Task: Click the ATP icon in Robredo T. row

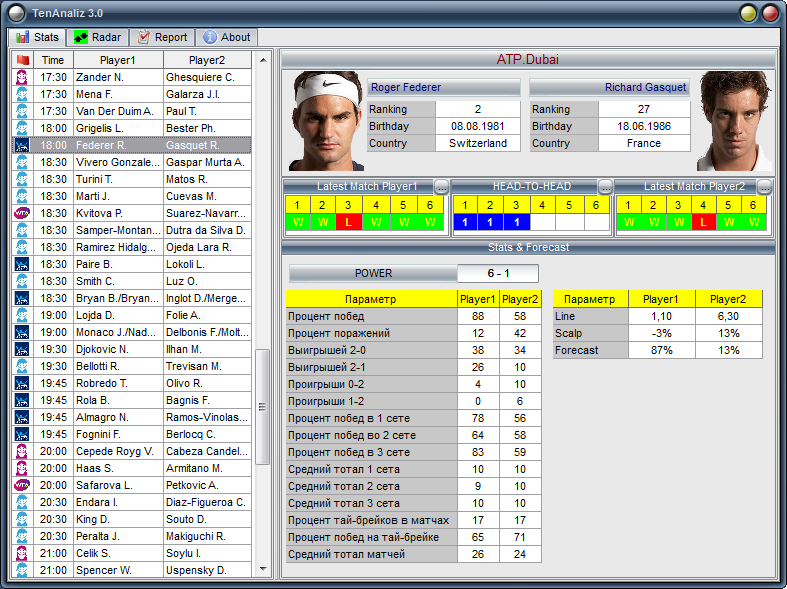Action: (22, 384)
